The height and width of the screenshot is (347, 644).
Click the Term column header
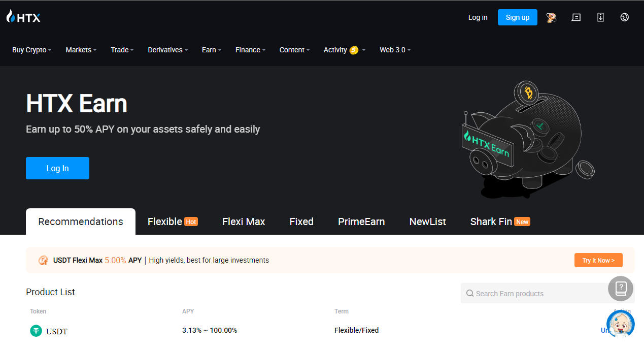[x=342, y=311]
